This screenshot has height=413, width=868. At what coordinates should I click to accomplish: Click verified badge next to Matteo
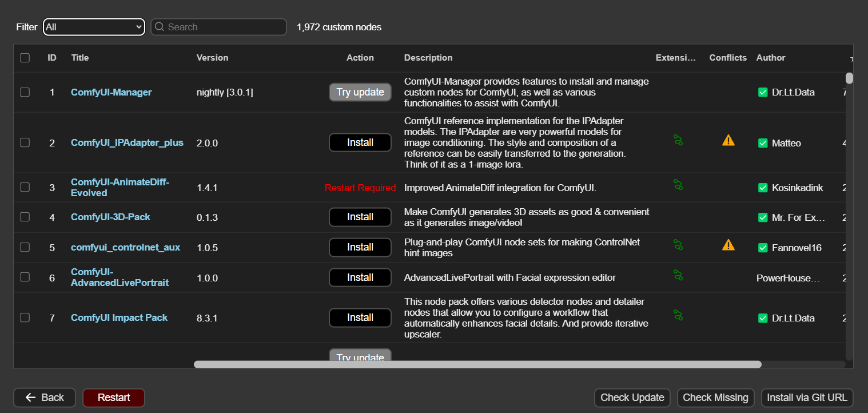pos(762,143)
